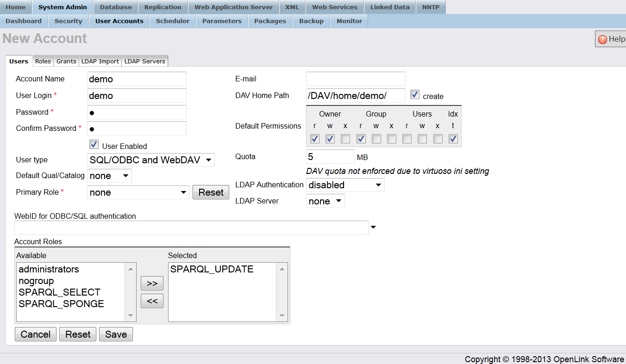626x364 pixels.
Task: Open the User type dropdown
Action: [x=151, y=160]
